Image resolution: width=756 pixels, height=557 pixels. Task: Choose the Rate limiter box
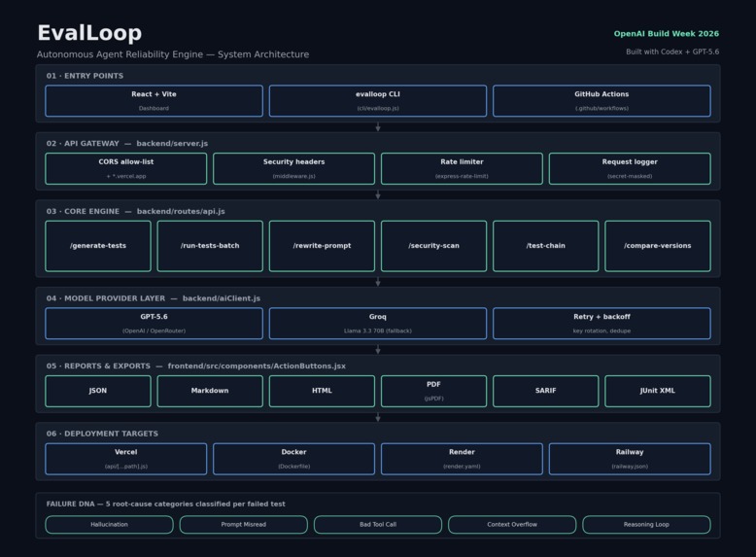click(462, 169)
